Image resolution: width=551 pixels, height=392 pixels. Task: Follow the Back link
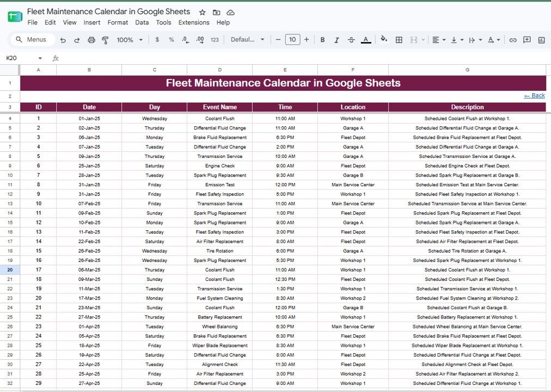534,95
